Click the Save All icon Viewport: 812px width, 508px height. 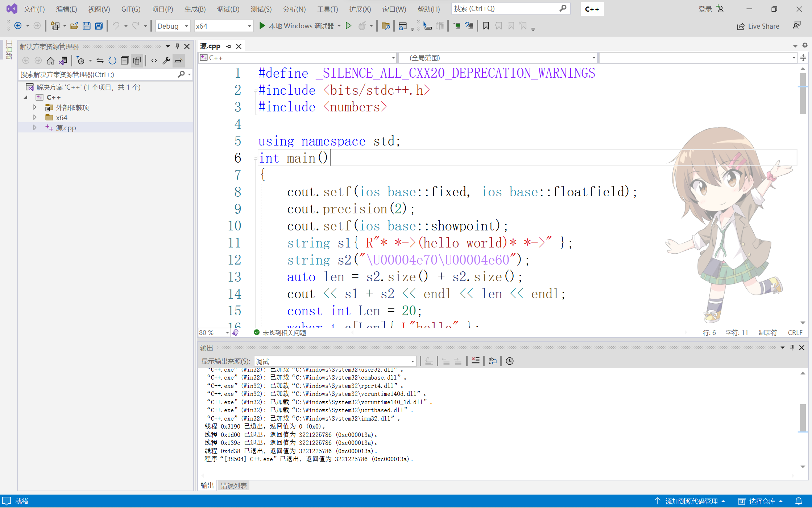[x=99, y=26]
